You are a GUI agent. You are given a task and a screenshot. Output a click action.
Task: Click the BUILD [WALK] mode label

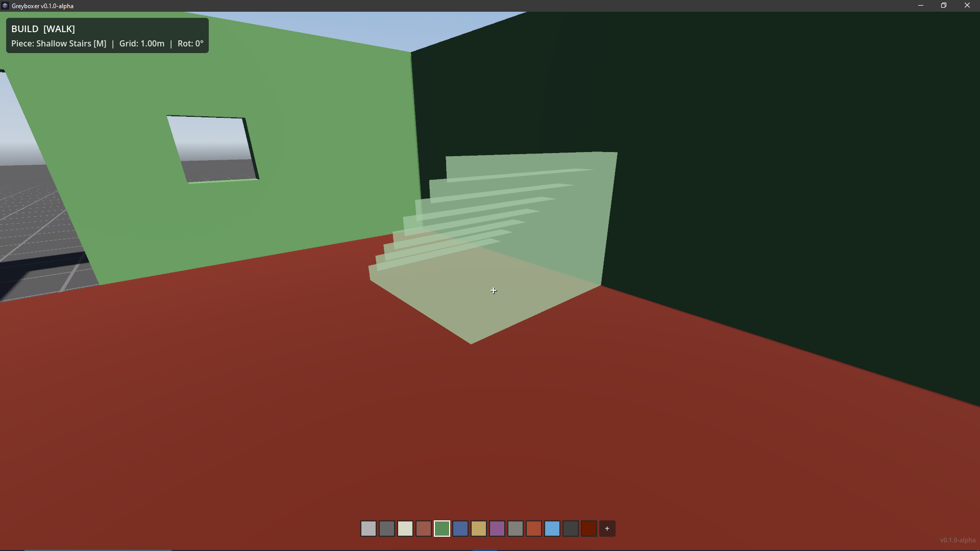43,29
